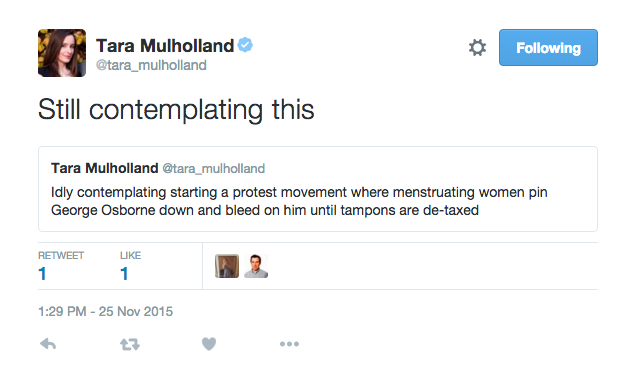Viewport: 635px width, 382px height.
Task: Open the first liker's painting avatar
Action: click(x=227, y=266)
